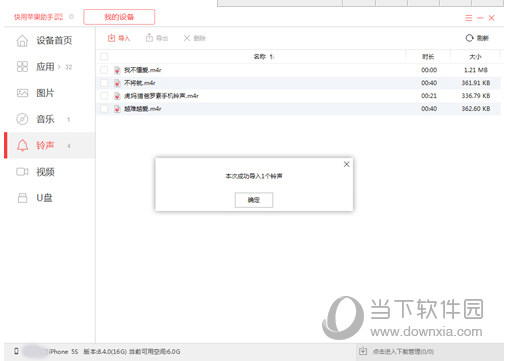Click the 音乐 disc icon in sidebar
This screenshot has width=507, height=361.
pos(22,119)
